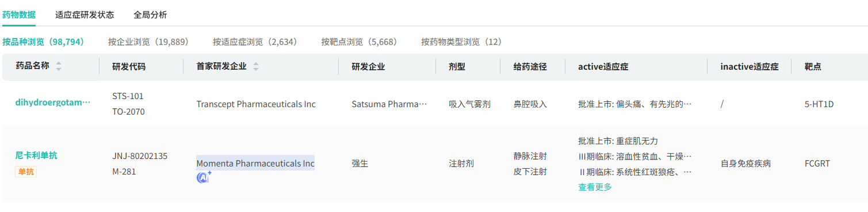
Task: Click the 5-HT1D target cell
Action: [819, 104]
